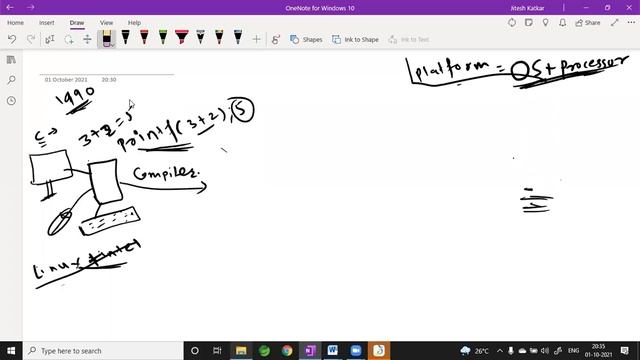Click the taskbar search box
Image resolution: width=640 pixels, height=360 pixels.
point(103,351)
